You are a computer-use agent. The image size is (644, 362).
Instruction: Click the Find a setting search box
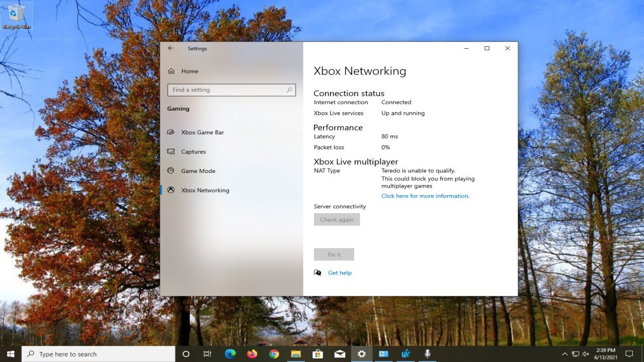pyautogui.click(x=228, y=90)
